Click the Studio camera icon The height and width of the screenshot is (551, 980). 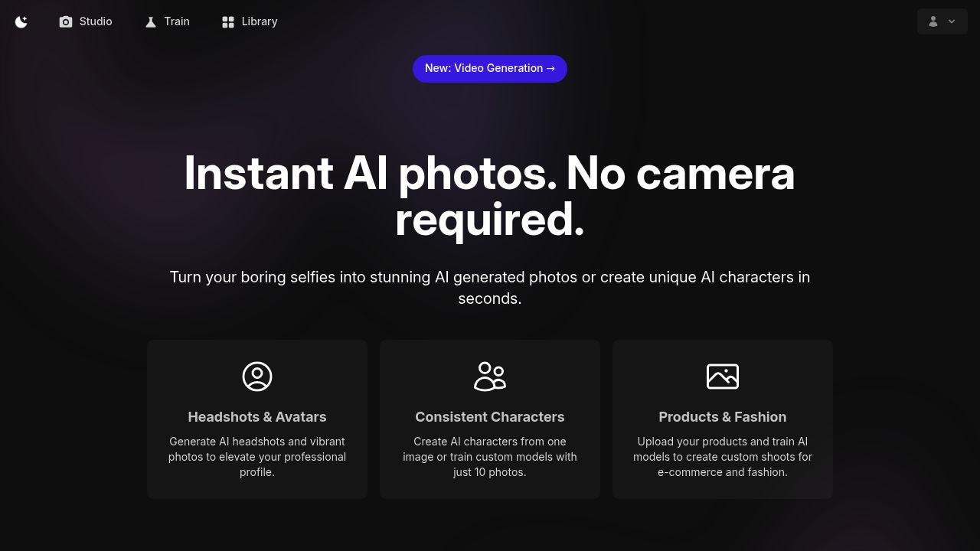66,21
